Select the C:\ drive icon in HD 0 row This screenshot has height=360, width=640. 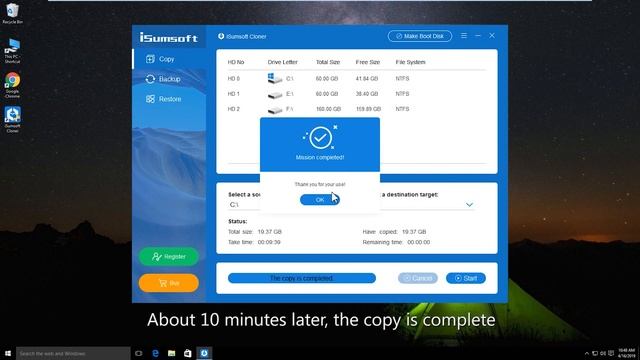[x=275, y=78]
